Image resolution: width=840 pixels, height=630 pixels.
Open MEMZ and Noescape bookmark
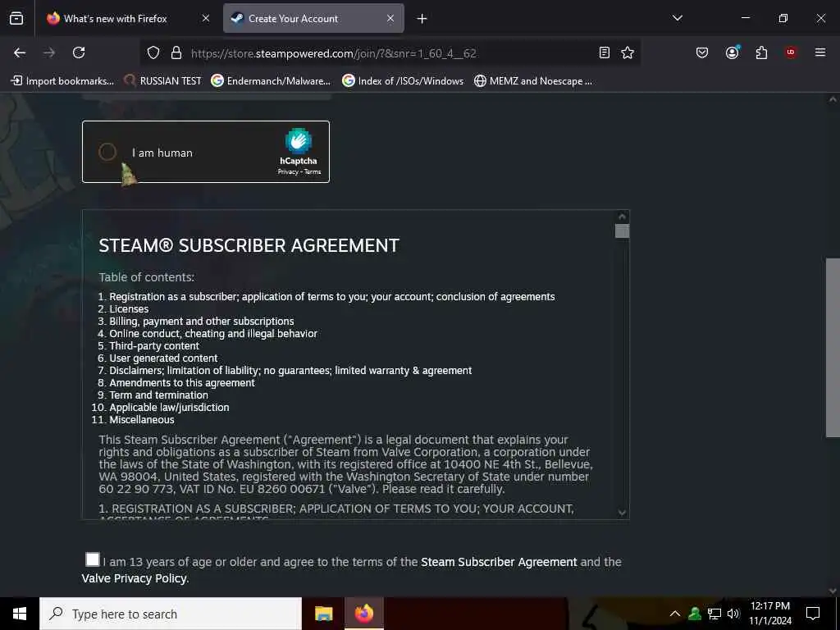click(533, 81)
